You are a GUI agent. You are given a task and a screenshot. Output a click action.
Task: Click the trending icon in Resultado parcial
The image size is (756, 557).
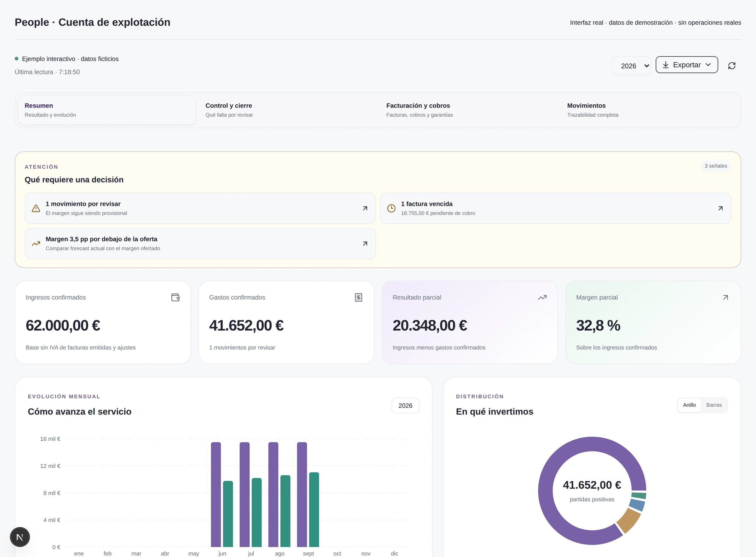coord(542,297)
